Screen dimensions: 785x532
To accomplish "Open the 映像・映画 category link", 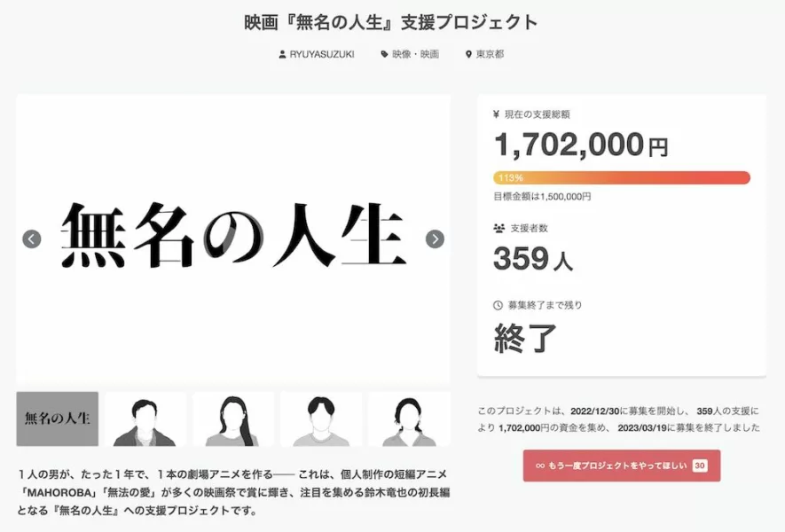I will 415,54.
